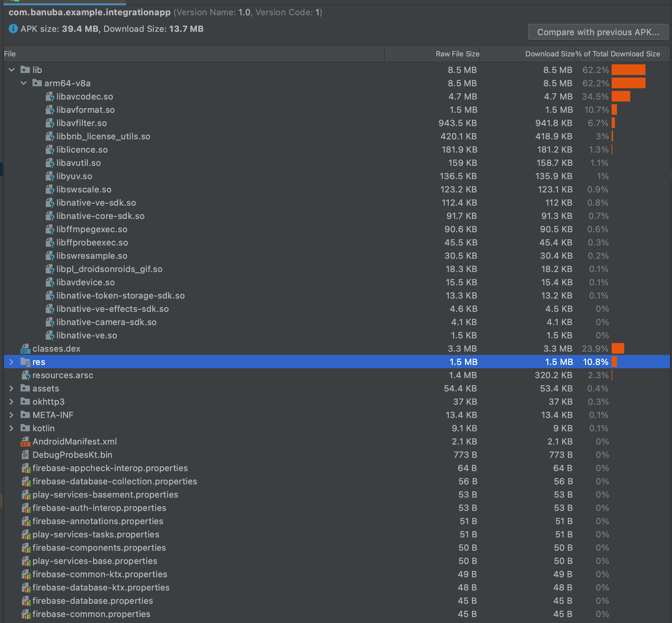The image size is (672, 623).
Task: Click the kotlin folder icon
Action: pos(25,428)
